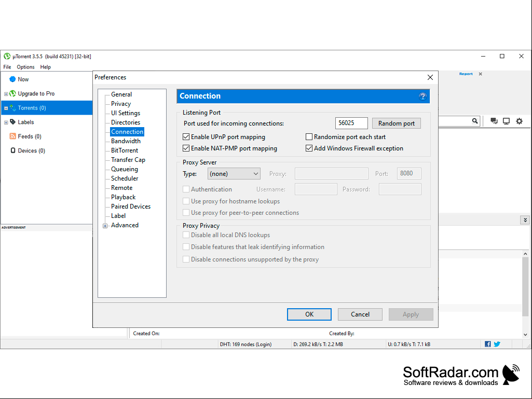Dismiss the ad with X beside Report
The height and width of the screenshot is (399, 532).
click(x=481, y=74)
